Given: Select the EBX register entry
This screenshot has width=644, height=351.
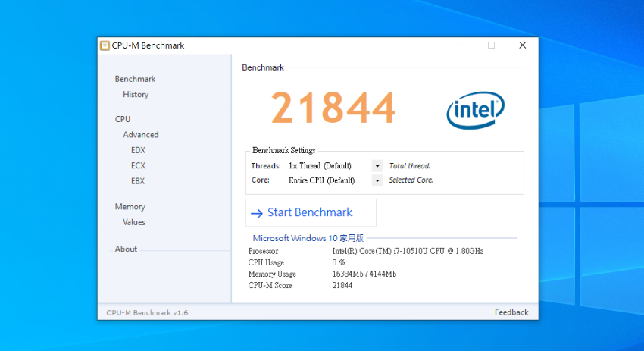Looking at the screenshot, I should click(x=138, y=181).
